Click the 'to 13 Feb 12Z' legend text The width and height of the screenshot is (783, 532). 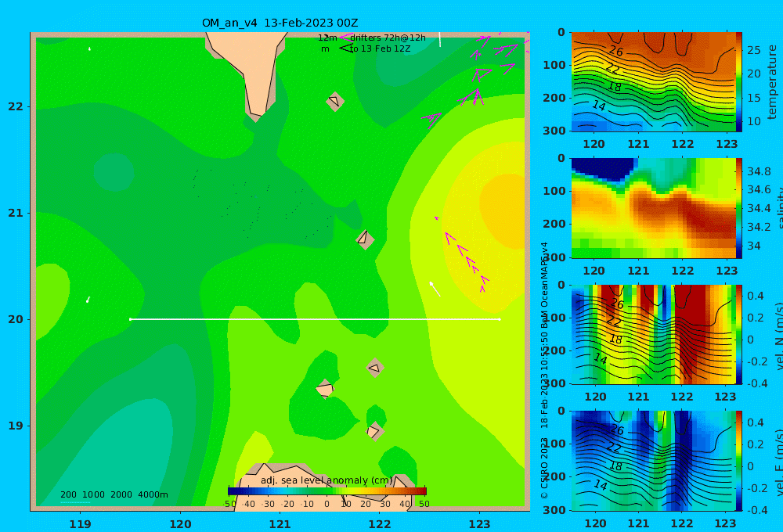(380, 49)
